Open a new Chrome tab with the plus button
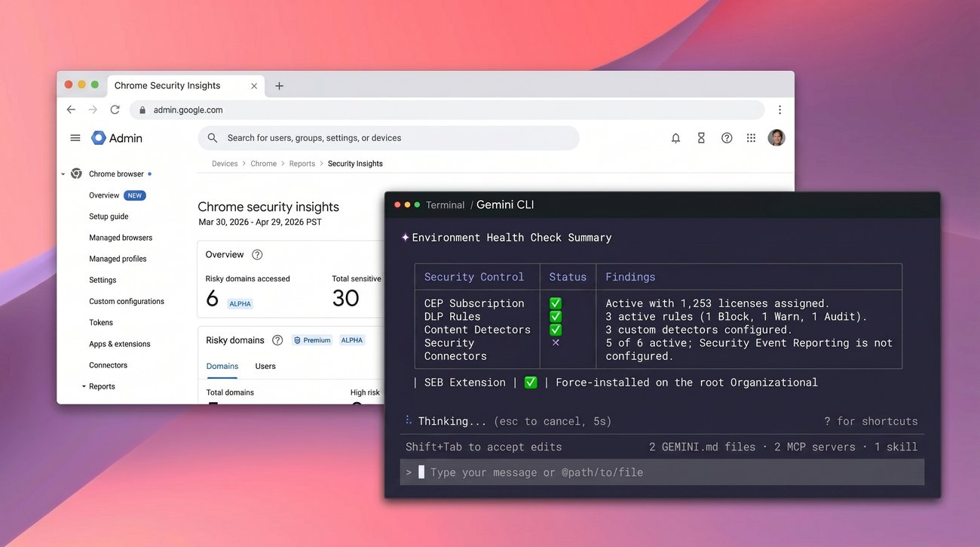Image resolution: width=980 pixels, height=547 pixels. click(x=279, y=86)
